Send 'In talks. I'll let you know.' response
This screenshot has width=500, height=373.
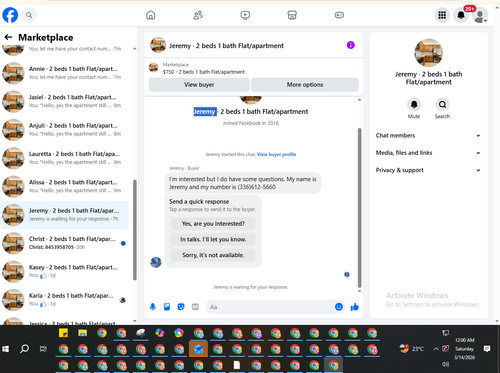[x=213, y=239]
